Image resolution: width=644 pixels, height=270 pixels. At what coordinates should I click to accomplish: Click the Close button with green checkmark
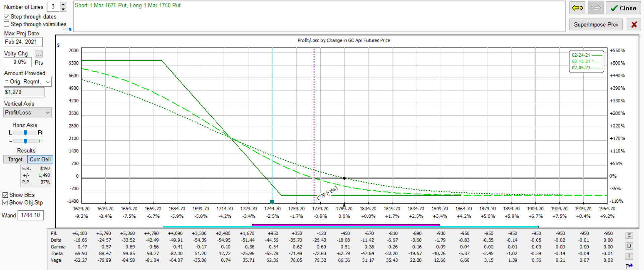pyautogui.click(x=623, y=8)
